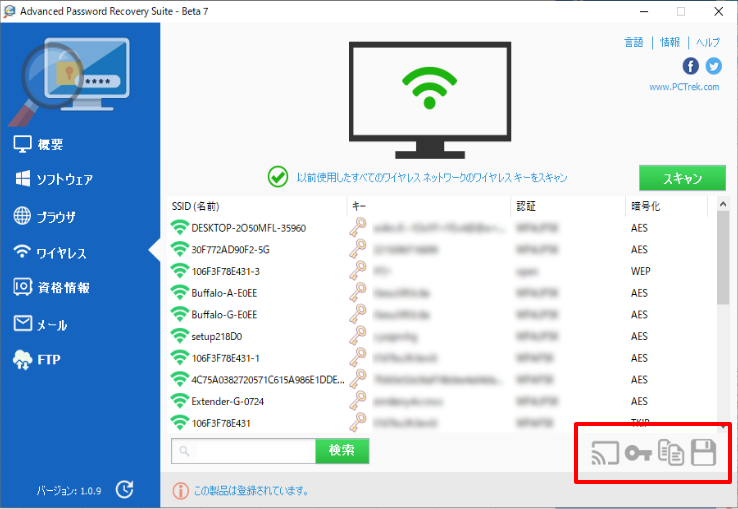Image resolution: width=738 pixels, height=509 pixels.
Task: Select the 106F3F78E431-1 network name
Action: click(225, 358)
